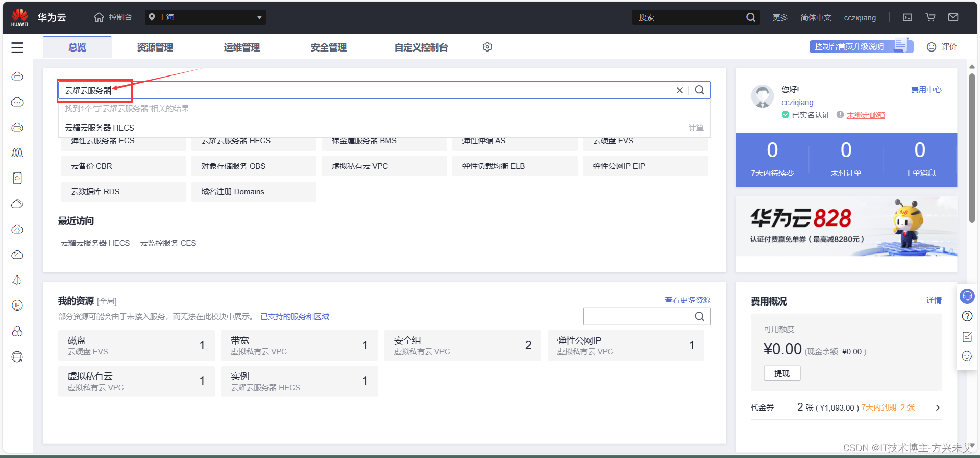Open recent 云监控服务 CES link
Screen dimensions: 980x458
168,243
